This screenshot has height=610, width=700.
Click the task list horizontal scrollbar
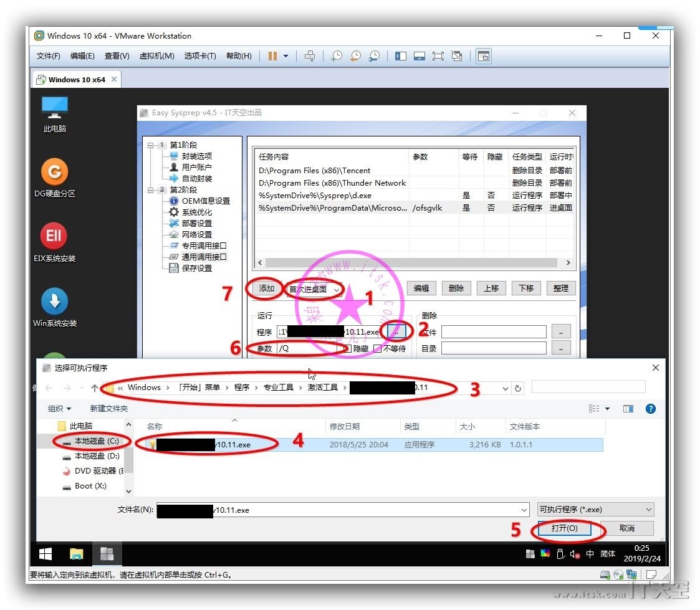(x=411, y=263)
